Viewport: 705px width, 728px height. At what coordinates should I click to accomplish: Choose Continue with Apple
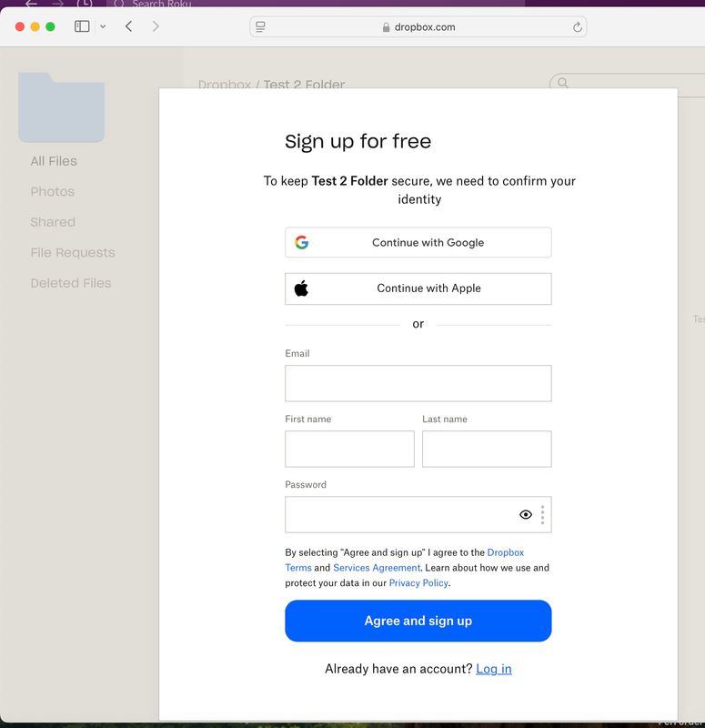[418, 288]
